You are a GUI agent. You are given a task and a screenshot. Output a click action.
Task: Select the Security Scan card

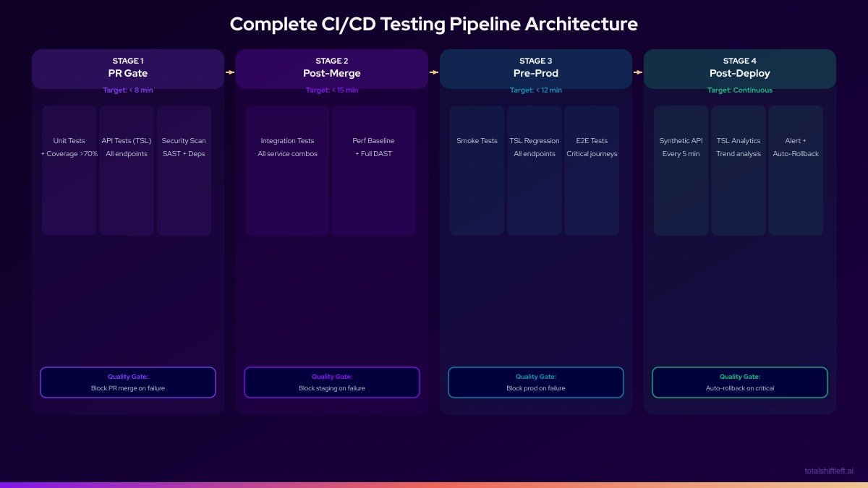(184, 169)
